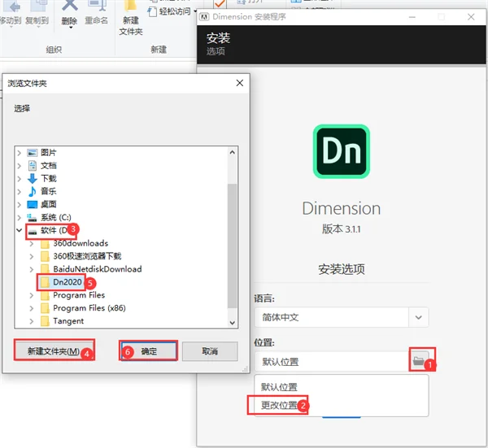Image resolution: width=488 pixels, height=448 pixels.
Task: Select the 桌面 desktop icon
Action: point(33,204)
